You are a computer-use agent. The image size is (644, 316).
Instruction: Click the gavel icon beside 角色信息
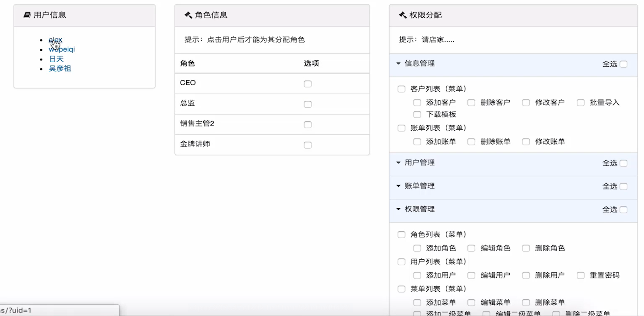point(188,15)
